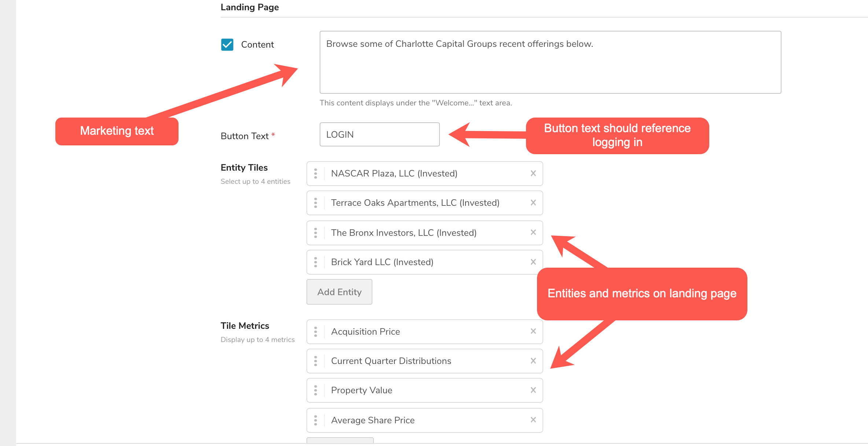Click the Button Text label
The width and height of the screenshot is (868, 446).
coord(244,136)
